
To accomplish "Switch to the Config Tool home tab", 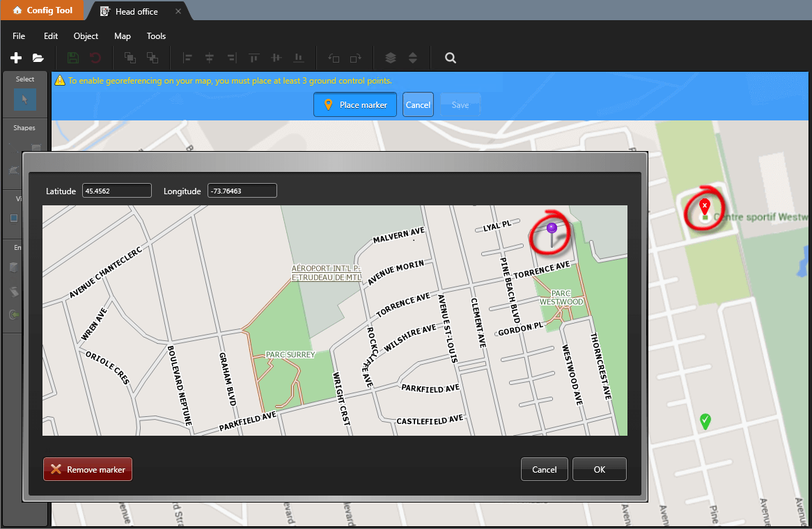I will click(42, 10).
